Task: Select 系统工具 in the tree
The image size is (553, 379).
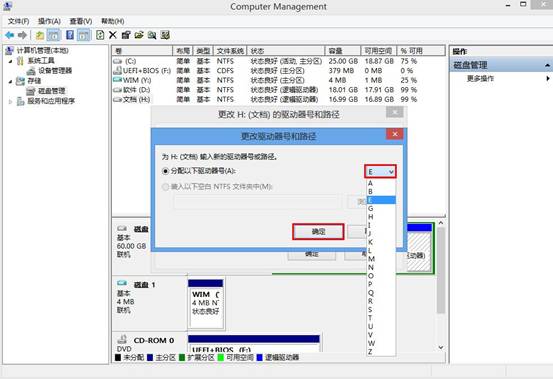Action: (41, 61)
